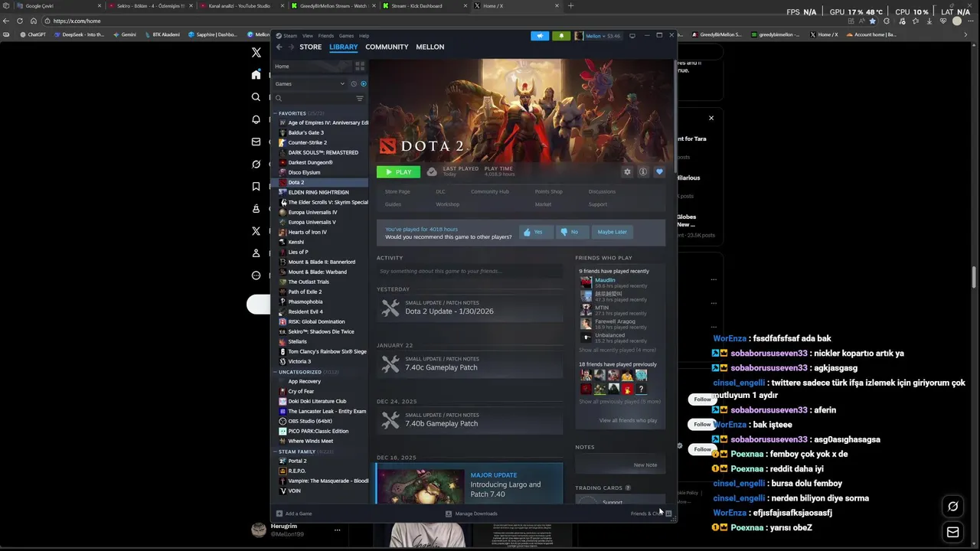The image size is (980, 551).
Task: Open Dota 2 game settings gear icon
Action: pos(627,172)
